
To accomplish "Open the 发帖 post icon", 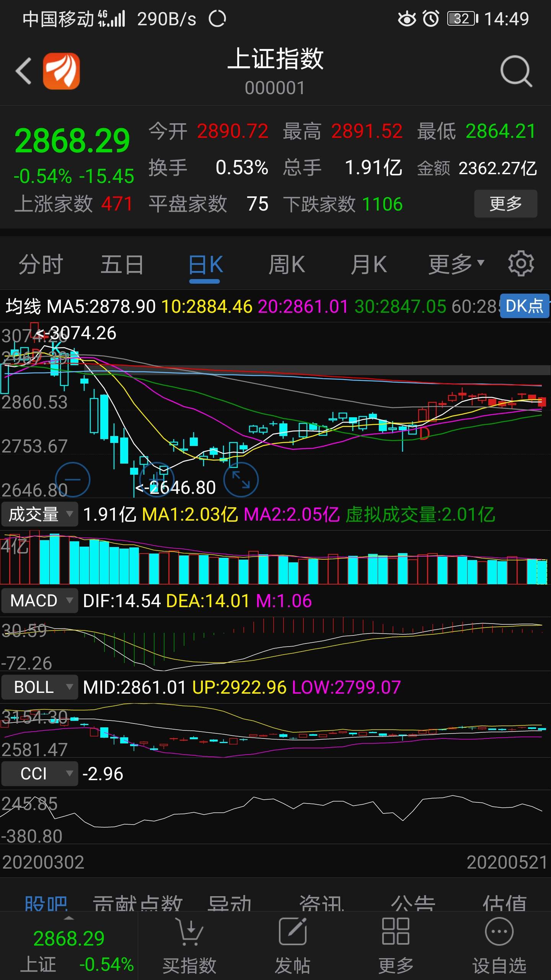I will point(293,931).
